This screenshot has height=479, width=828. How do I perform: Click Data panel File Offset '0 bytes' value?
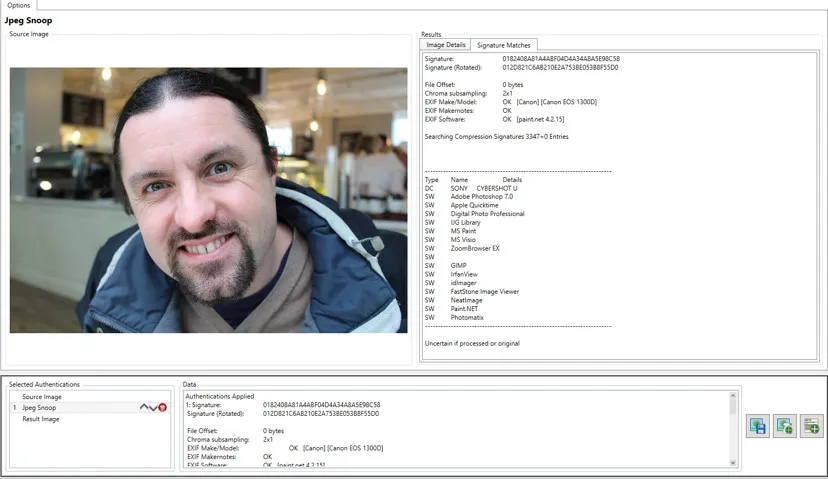tap(273, 431)
